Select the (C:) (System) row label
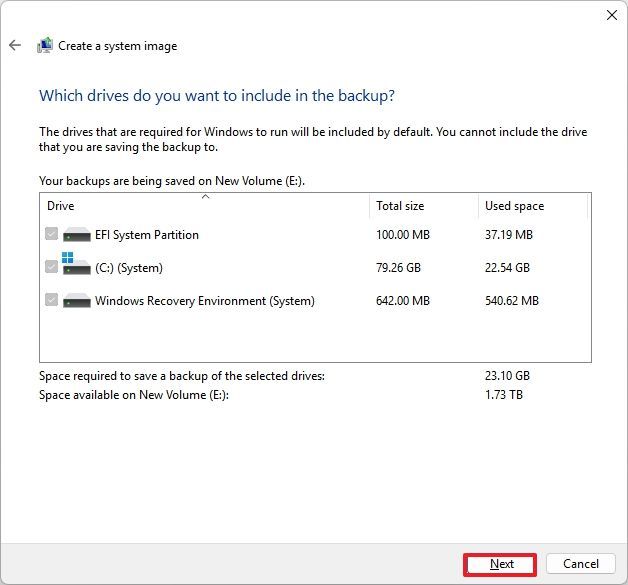Viewport: 628px width, 585px height. tap(128, 268)
